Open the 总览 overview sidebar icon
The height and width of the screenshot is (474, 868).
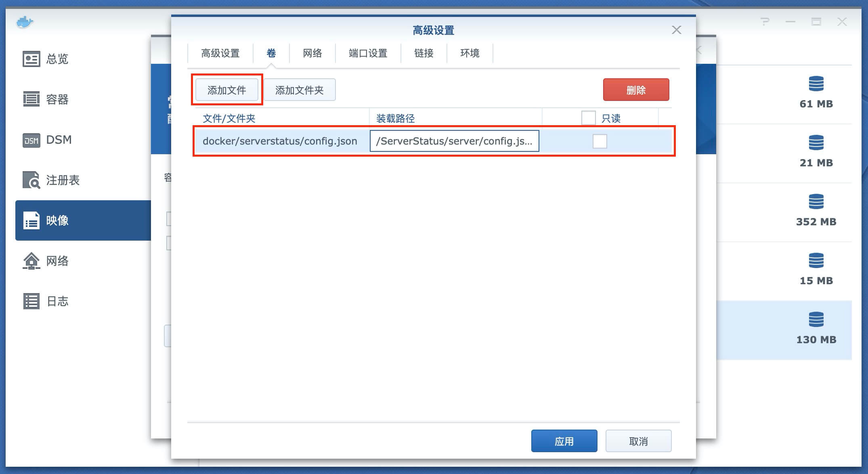point(31,59)
